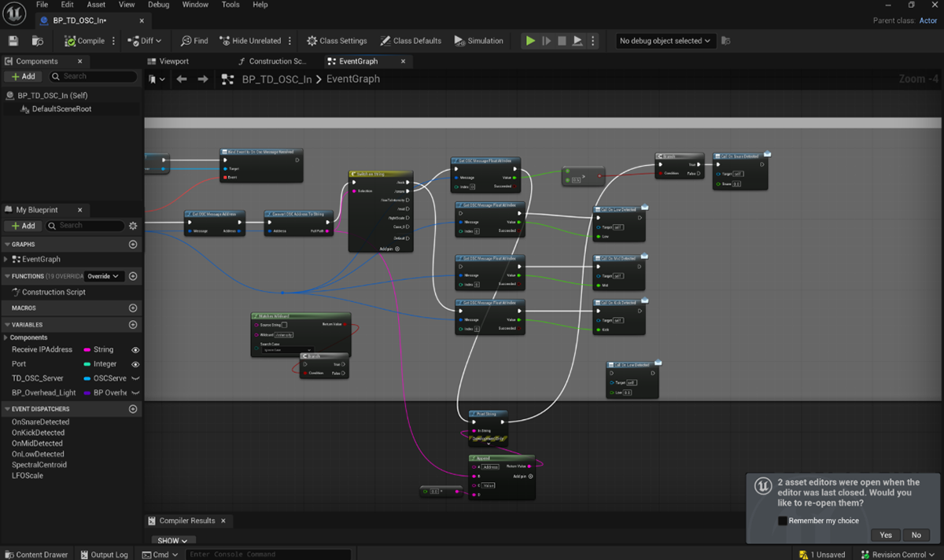Click the teal Integer type pill
The image size is (944, 560).
pyautogui.click(x=87, y=364)
